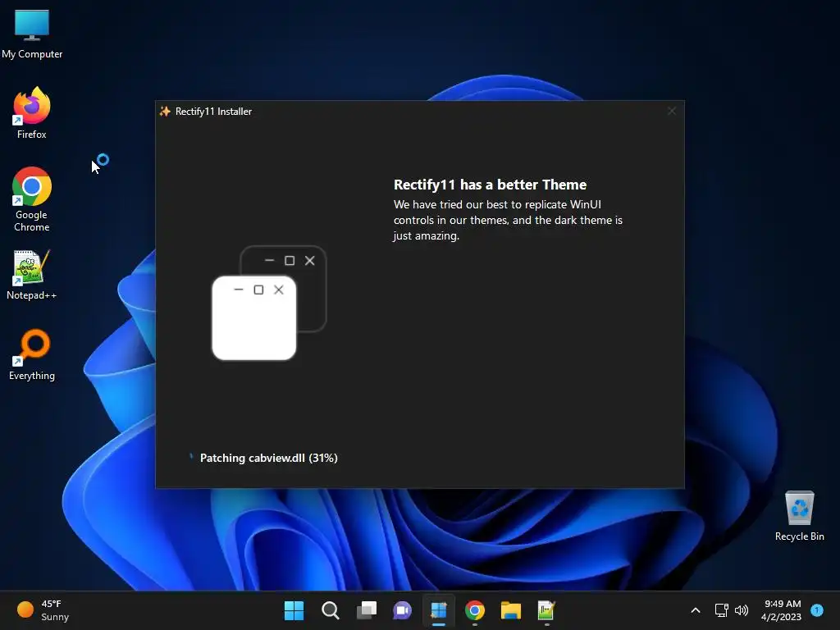Select the Notepad++ desktop shortcut

click(x=32, y=275)
